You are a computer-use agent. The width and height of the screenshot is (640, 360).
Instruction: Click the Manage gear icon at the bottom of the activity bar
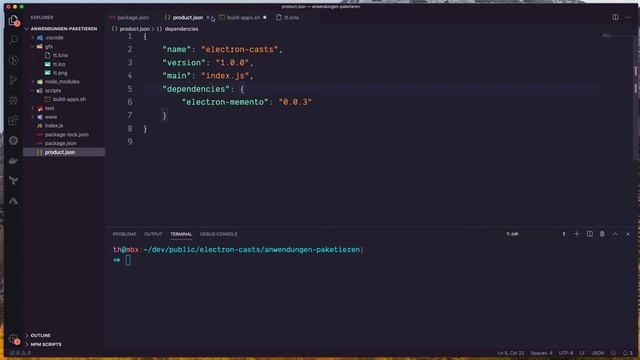(13, 339)
